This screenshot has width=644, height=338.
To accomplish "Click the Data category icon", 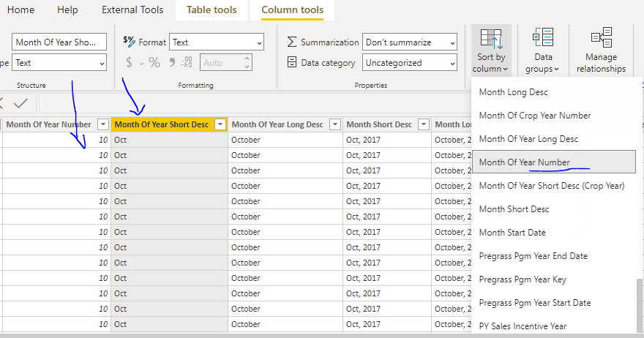I will click(291, 62).
